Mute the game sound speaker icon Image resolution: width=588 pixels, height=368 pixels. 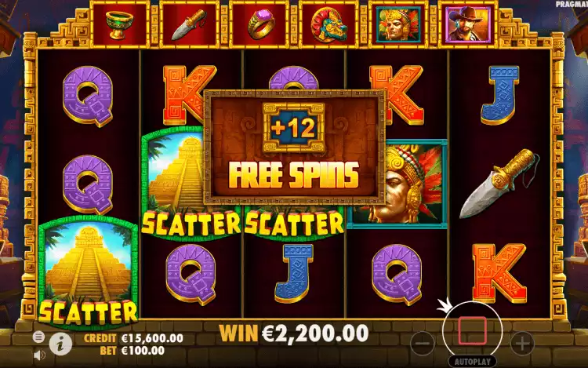pos(40,355)
